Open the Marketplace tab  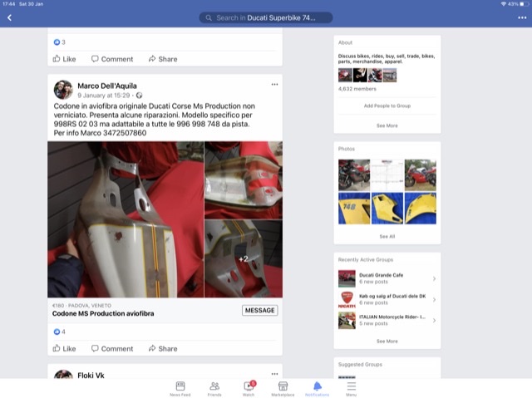(x=283, y=389)
